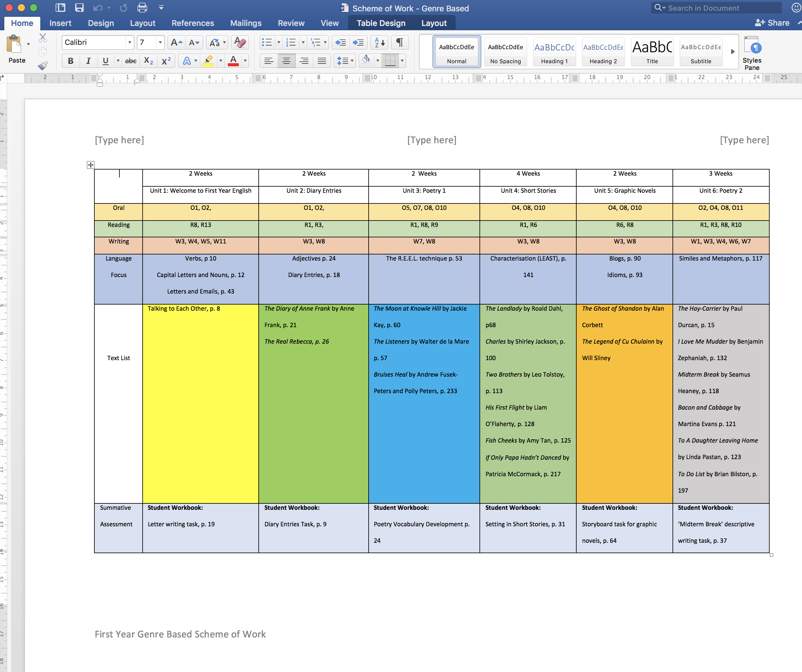Increase indent of the paragraph
The height and width of the screenshot is (672, 802).
click(358, 42)
